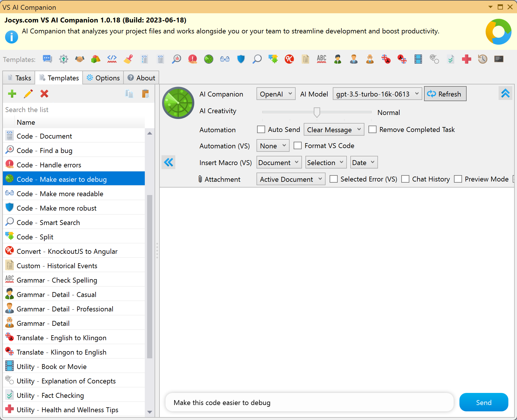Select the Health and Wellness red cross icon
This screenshot has width=517, height=420.
click(x=9, y=409)
